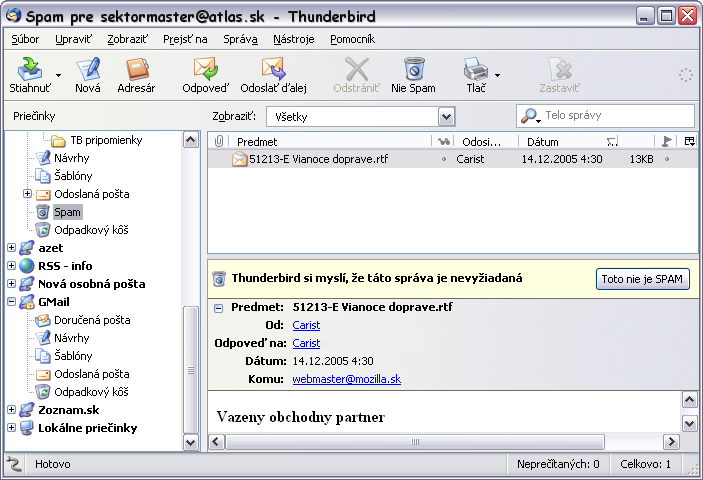Select the GMail Odpadkový kôš folder
703x480 pixels.
pyautogui.click(x=91, y=392)
